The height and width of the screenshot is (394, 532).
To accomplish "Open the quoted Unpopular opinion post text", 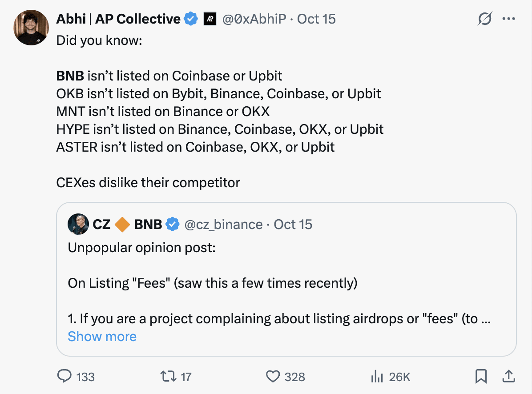I will click(x=141, y=247).
